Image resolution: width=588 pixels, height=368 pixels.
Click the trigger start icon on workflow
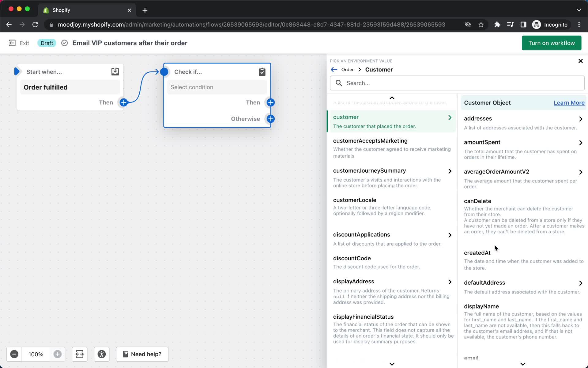click(17, 71)
